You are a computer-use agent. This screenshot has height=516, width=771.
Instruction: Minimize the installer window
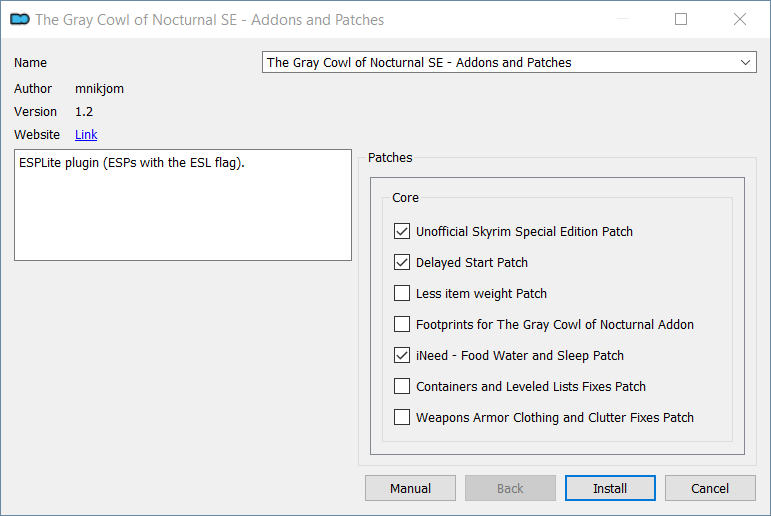tap(623, 19)
